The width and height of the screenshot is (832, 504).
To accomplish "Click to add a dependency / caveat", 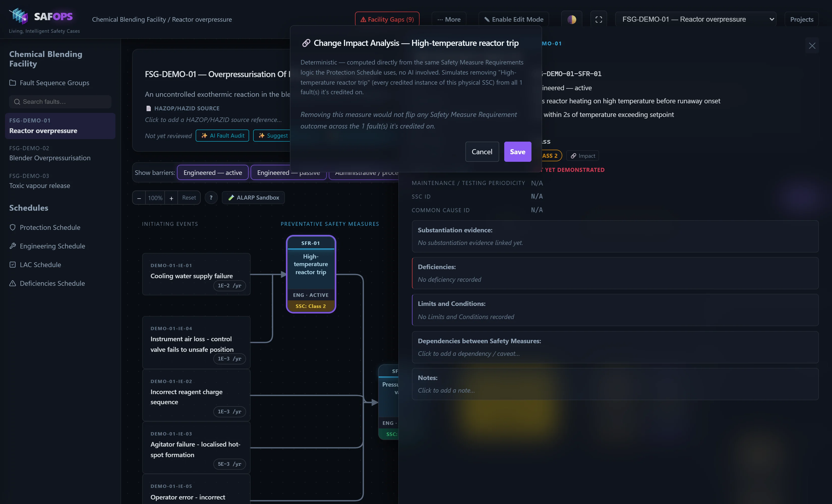I will [x=469, y=354].
